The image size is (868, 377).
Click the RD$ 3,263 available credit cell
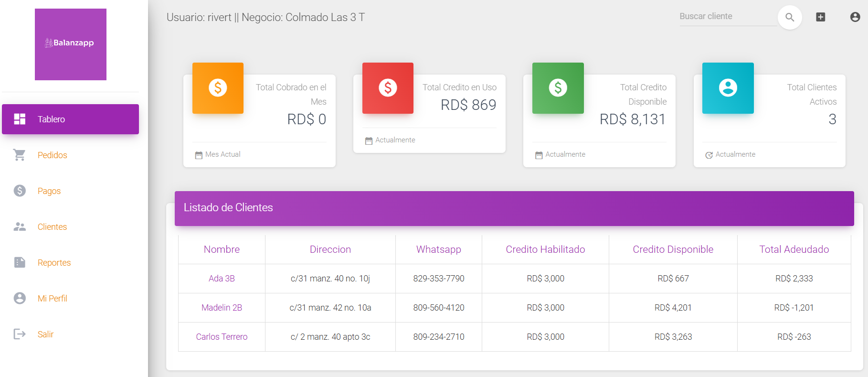click(673, 337)
